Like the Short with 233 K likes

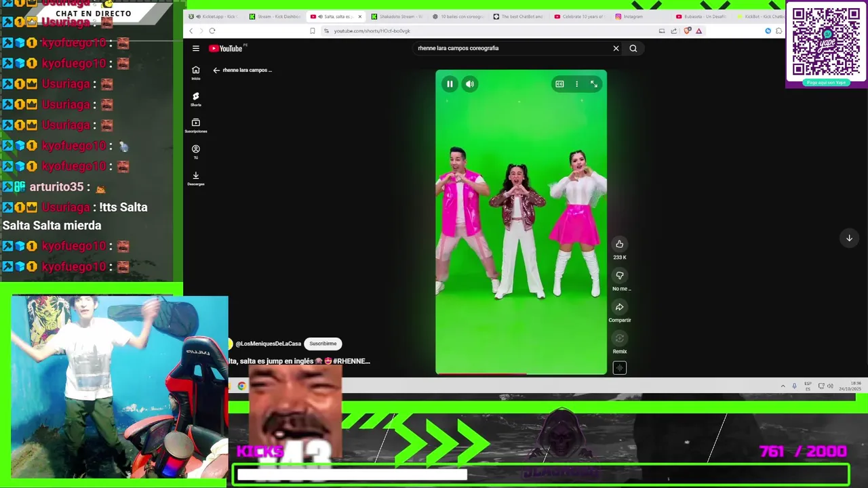tap(619, 244)
